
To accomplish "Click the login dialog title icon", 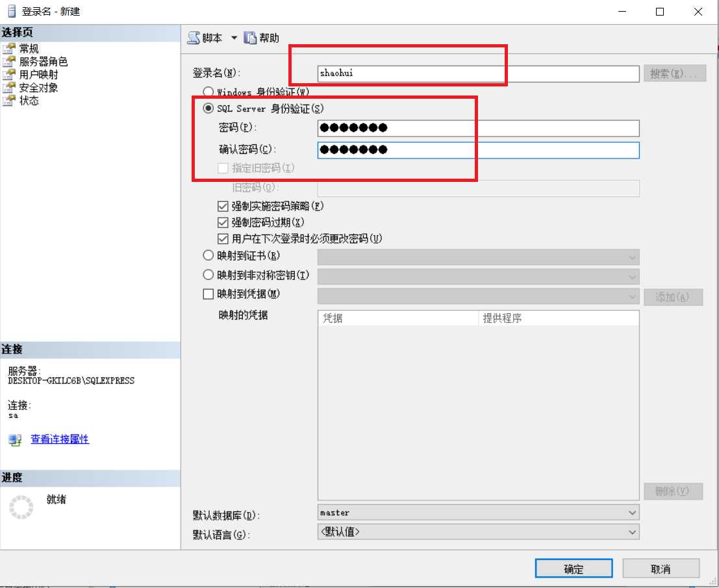I will (x=12, y=11).
